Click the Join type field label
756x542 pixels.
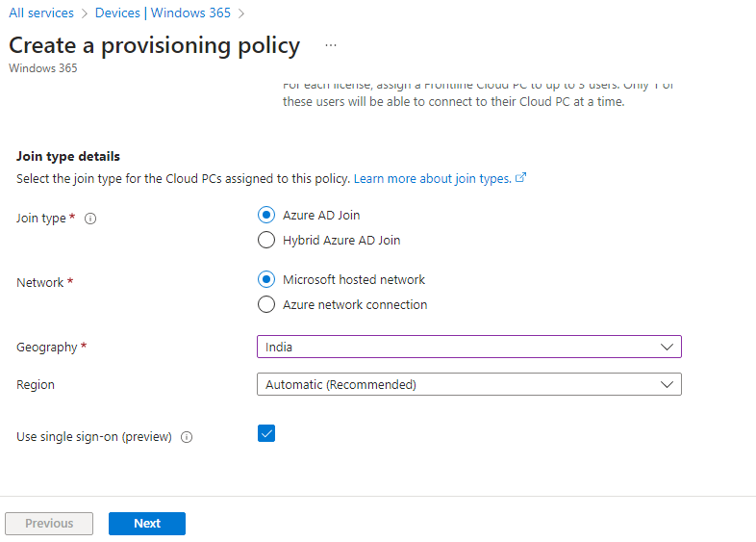click(41, 219)
